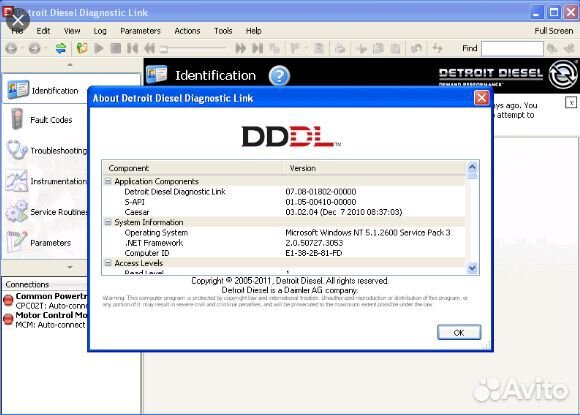Screen dimensions: 580x415
Task: Click the Print toolbar icon
Action: [x=340, y=48]
